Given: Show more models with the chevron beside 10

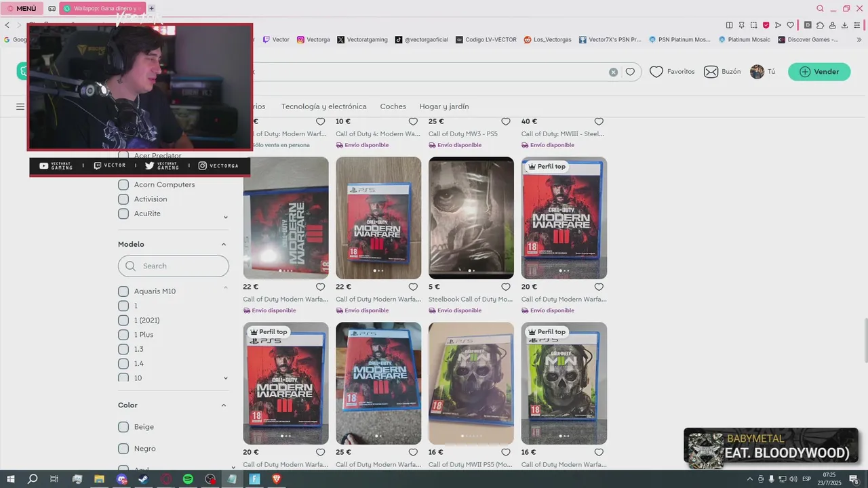Looking at the screenshot, I should tap(226, 378).
